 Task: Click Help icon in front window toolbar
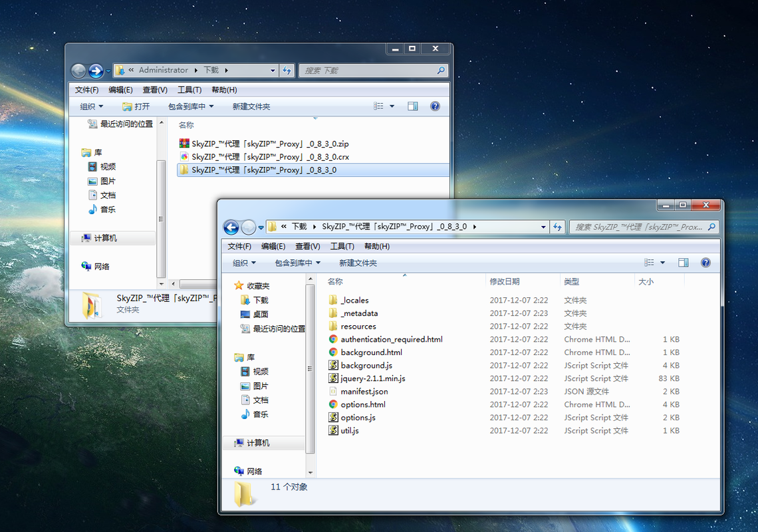[705, 263]
